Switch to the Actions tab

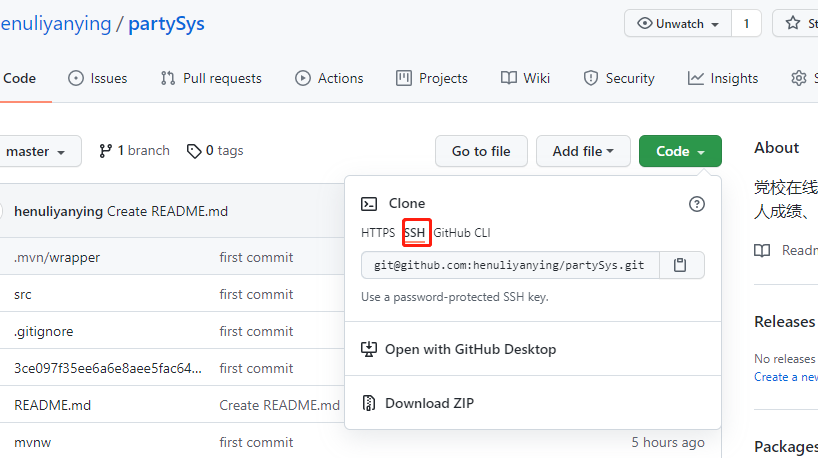(x=329, y=78)
